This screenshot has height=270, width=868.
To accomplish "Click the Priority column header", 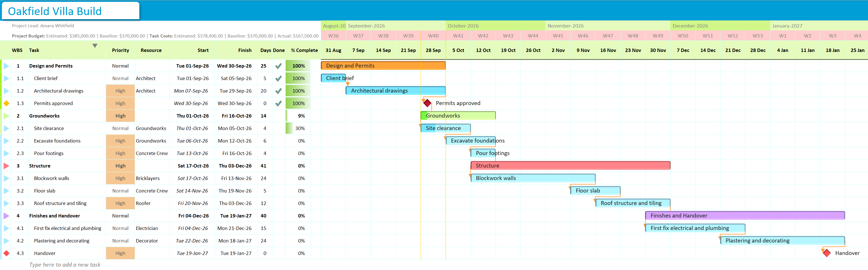I will 120,50.
